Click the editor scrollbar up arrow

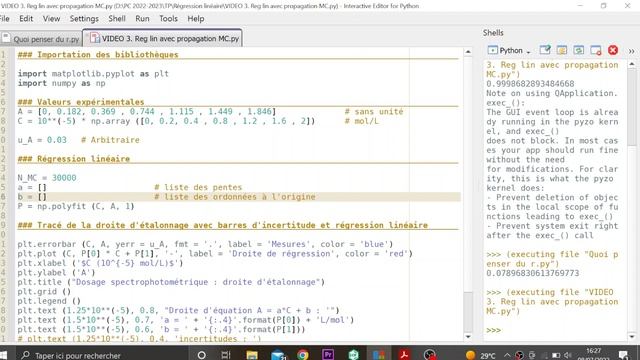(468, 52)
